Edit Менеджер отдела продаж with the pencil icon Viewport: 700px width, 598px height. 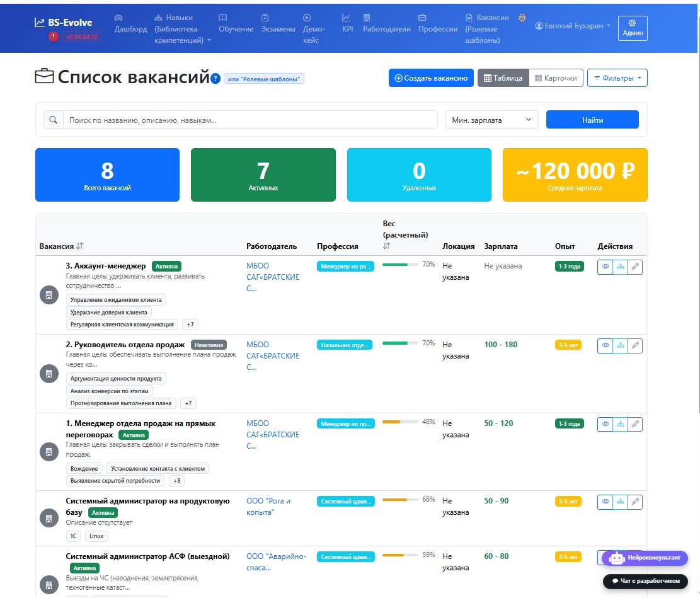tap(635, 424)
